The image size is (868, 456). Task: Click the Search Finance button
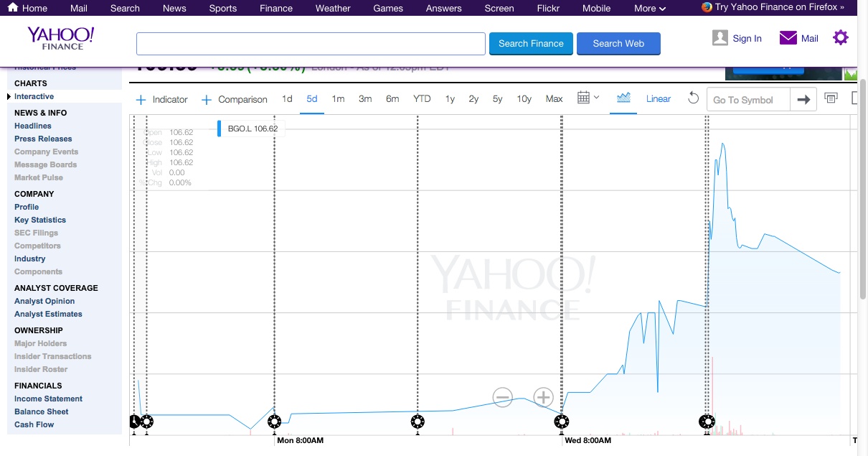[x=531, y=43]
